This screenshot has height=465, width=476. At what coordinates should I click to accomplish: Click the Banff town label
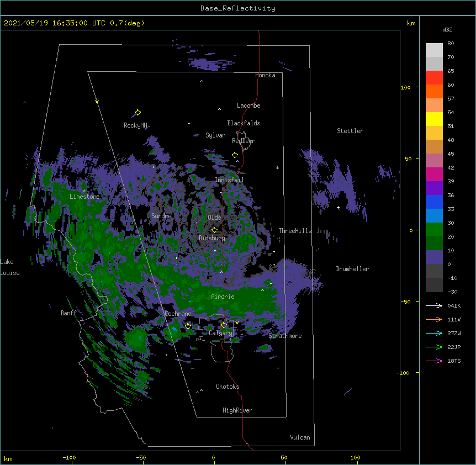click(68, 313)
